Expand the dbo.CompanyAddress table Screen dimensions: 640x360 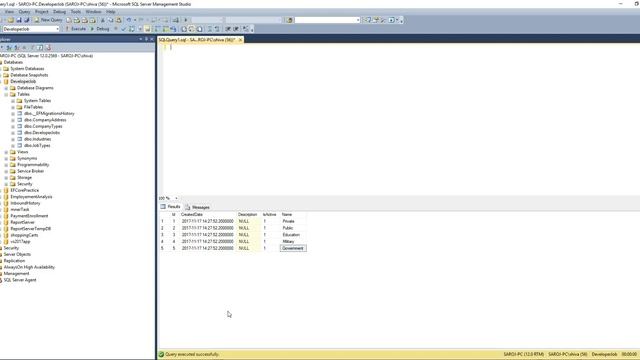13,120
